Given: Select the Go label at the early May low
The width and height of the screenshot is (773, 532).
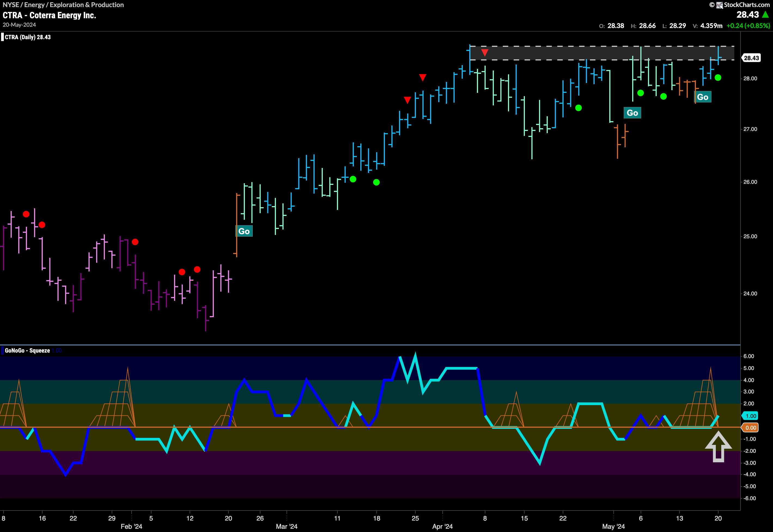Looking at the screenshot, I should (x=632, y=113).
